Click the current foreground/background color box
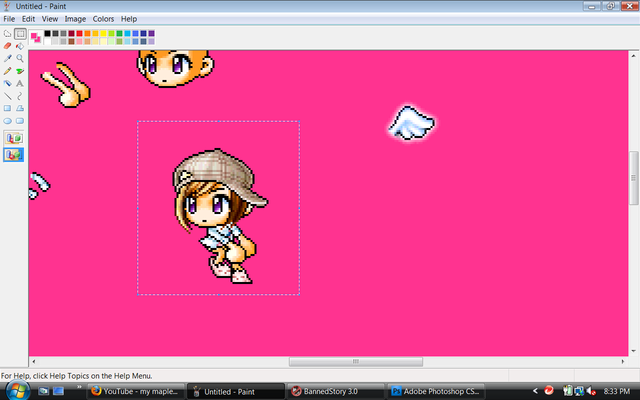Screen dimensions: 640x400 pos(36,38)
